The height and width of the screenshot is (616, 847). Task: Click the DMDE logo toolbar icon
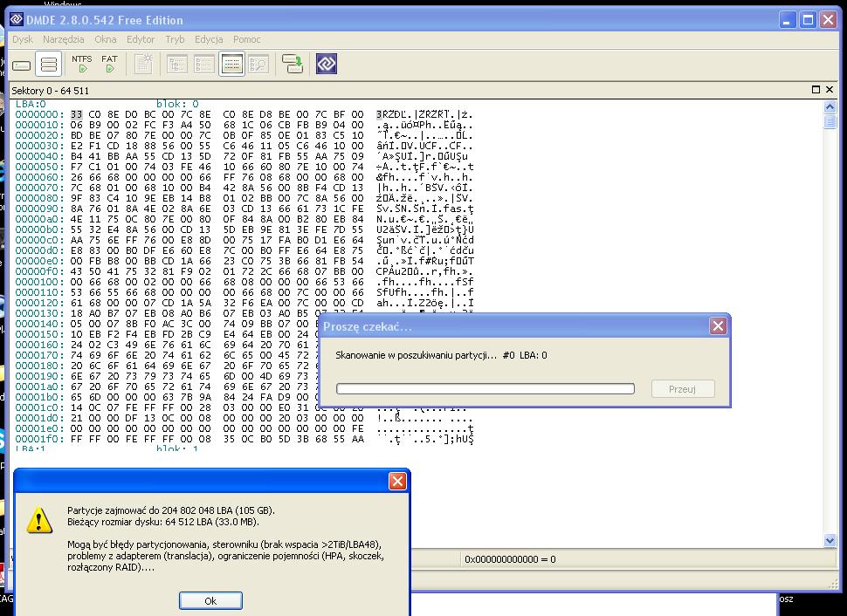coord(327,64)
